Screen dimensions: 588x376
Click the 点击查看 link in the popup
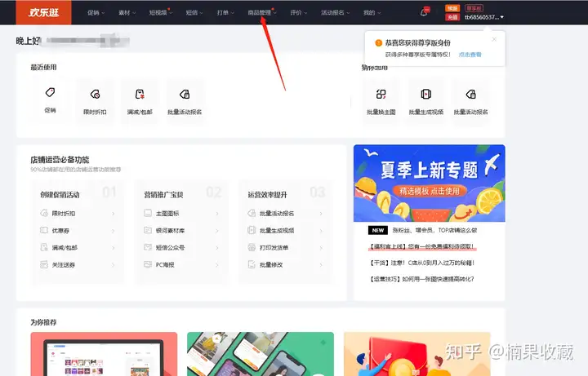(470, 55)
